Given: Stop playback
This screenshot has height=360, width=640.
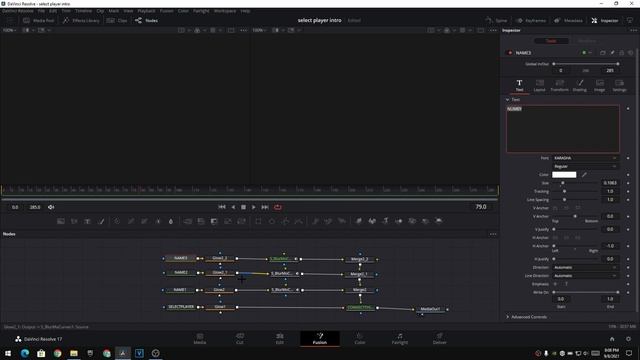Looking at the screenshot, I should tap(243, 207).
